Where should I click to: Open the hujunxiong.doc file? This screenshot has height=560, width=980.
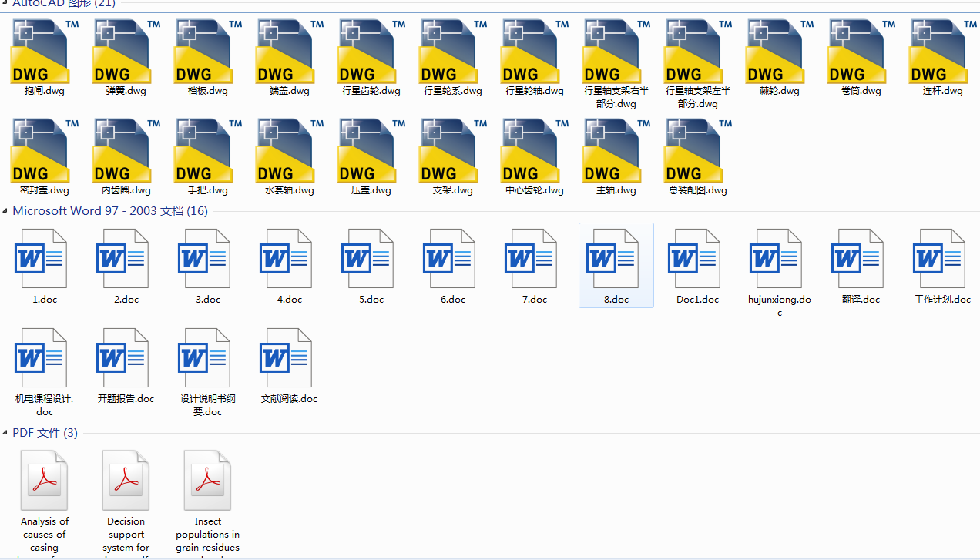click(778, 258)
